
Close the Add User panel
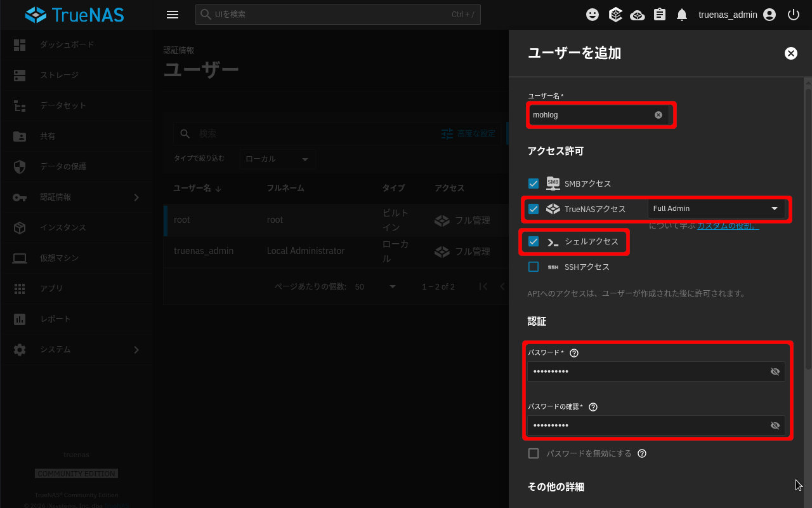pos(791,53)
